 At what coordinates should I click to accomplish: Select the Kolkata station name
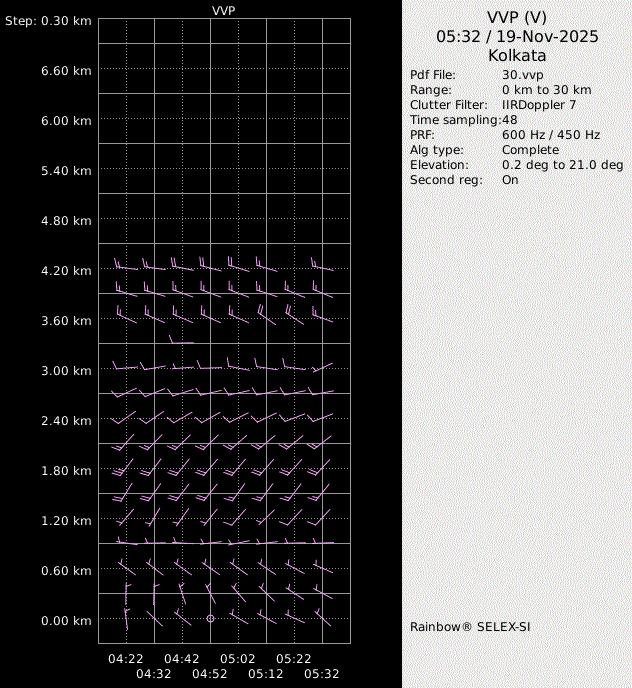click(x=517, y=55)
